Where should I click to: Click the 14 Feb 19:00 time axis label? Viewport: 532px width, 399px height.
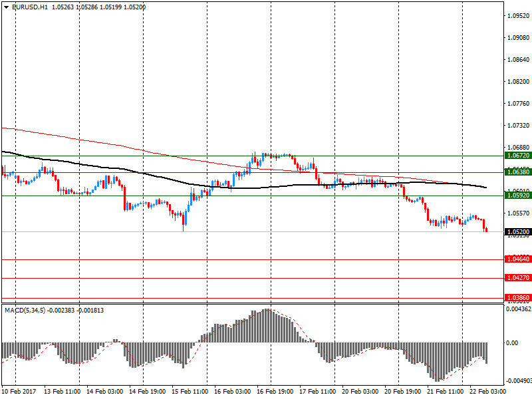pyautogui.click(x=148, y=392)
